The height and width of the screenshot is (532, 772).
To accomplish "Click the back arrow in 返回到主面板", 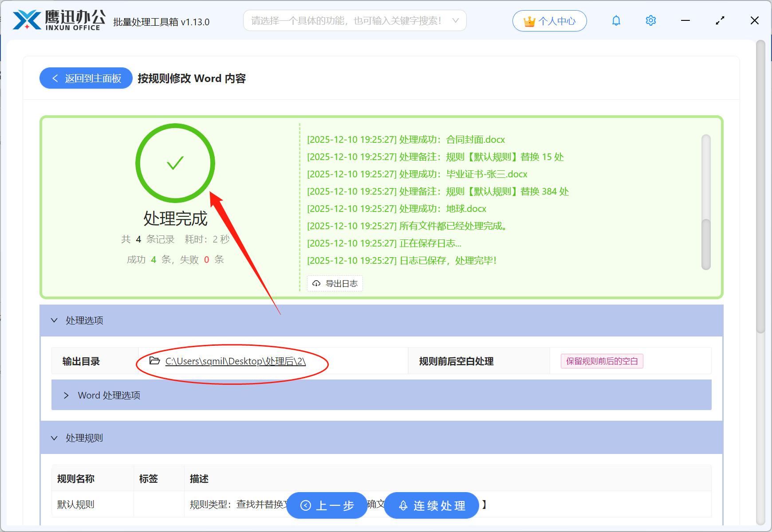I will 55,78.
